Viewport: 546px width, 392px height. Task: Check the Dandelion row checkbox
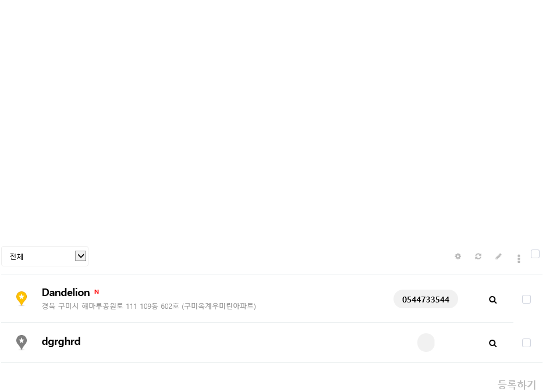(x=526, y=299)
